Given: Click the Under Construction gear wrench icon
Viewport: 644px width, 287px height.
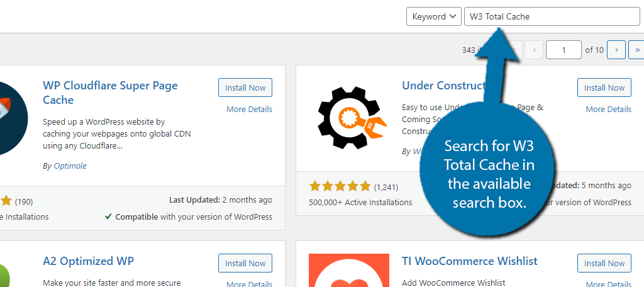Looking at the screenshot, I should pos(352,118).
